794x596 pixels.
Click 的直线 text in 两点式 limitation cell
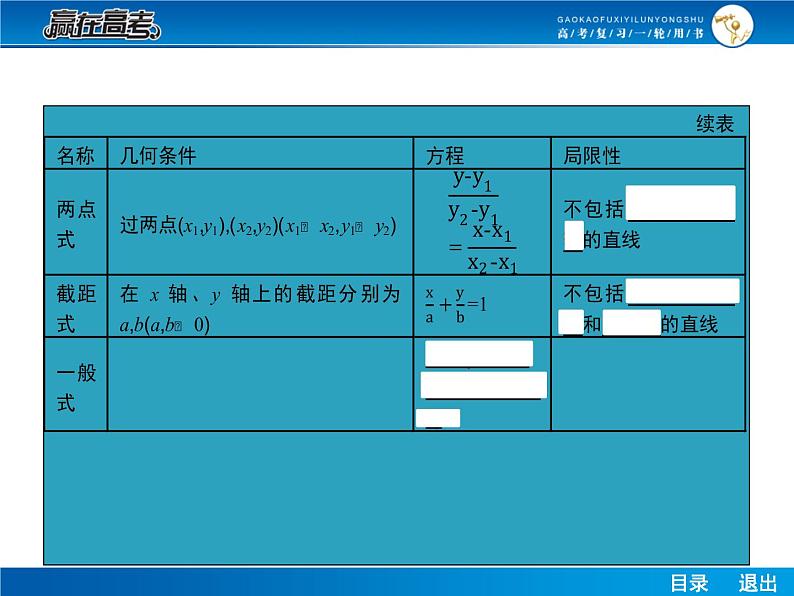pos(612,240)
